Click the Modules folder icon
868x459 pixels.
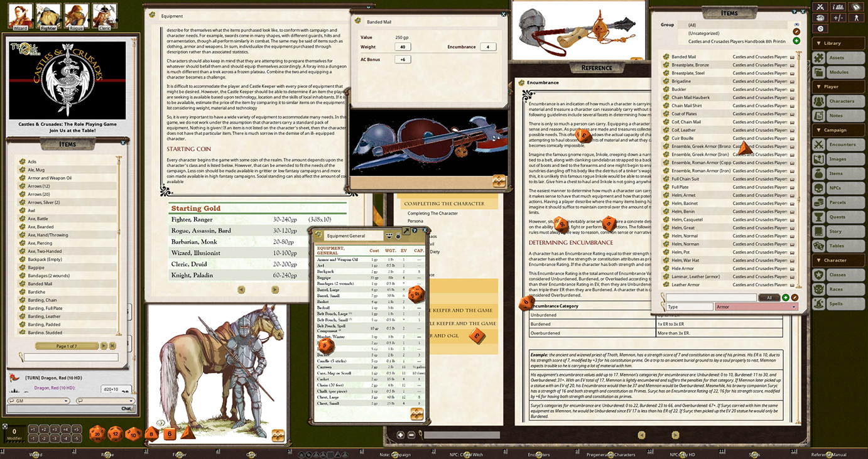(819, 72)
